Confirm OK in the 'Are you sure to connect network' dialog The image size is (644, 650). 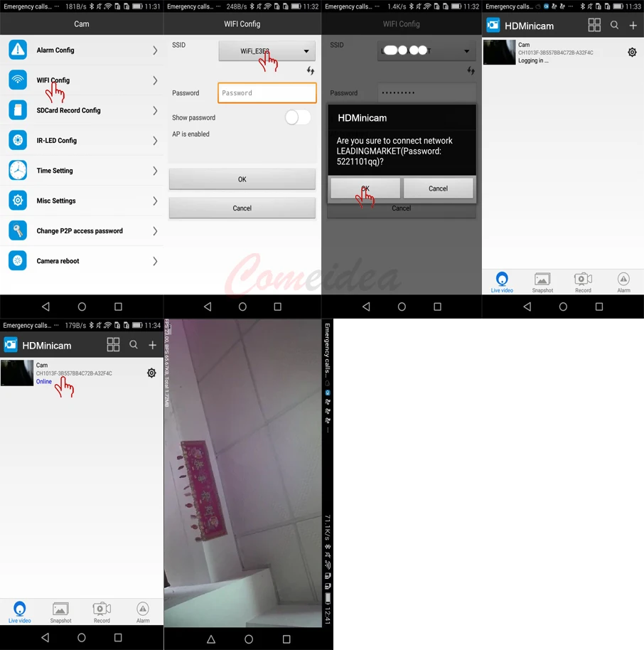coord(365,188)
